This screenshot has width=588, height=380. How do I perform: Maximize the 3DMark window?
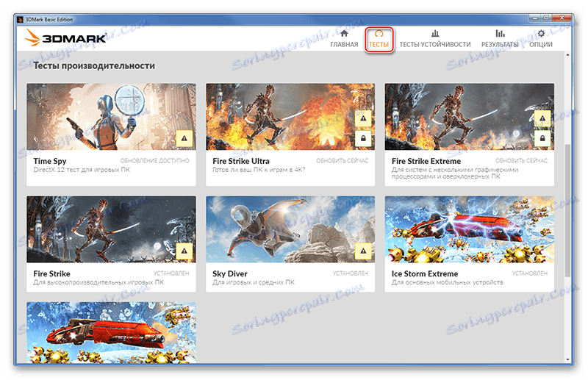click(546, 17)
